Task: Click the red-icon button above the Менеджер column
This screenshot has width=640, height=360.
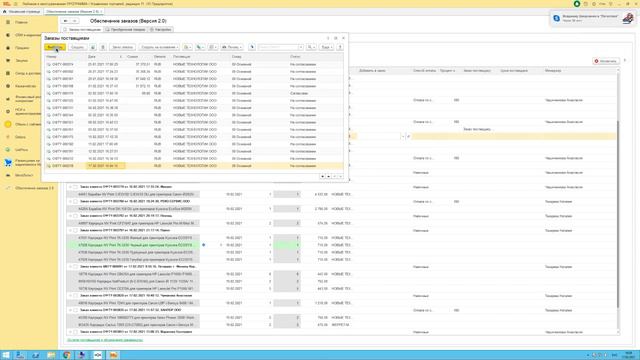Action: click(x=606, y=61)
